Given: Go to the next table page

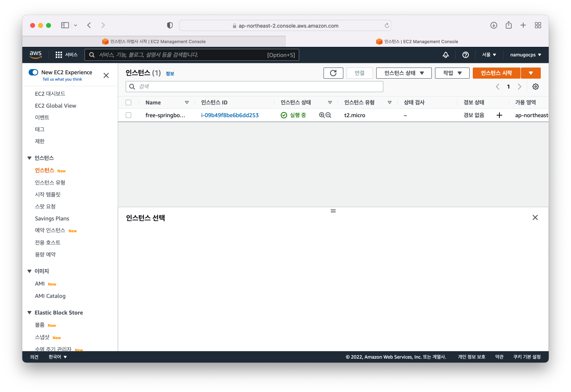Looking at the screenshot, I should [519, 87].
